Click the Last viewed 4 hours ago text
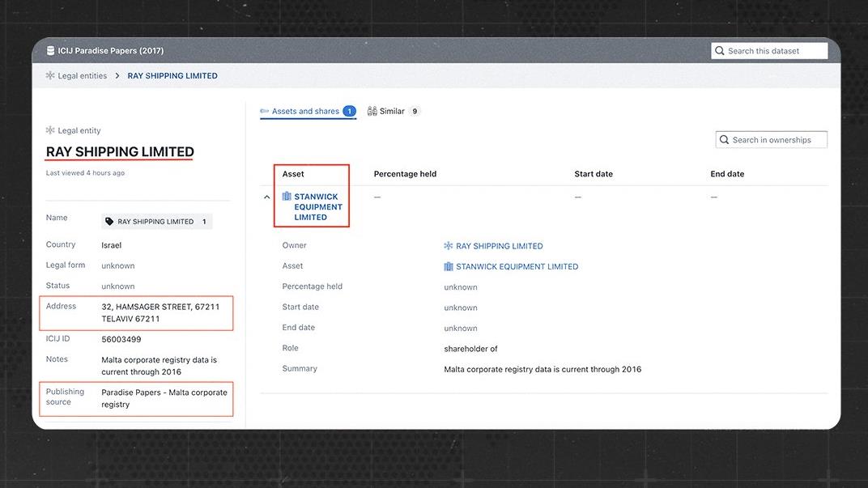Screen dimensions: 868x488 click(x=85, y=172)
